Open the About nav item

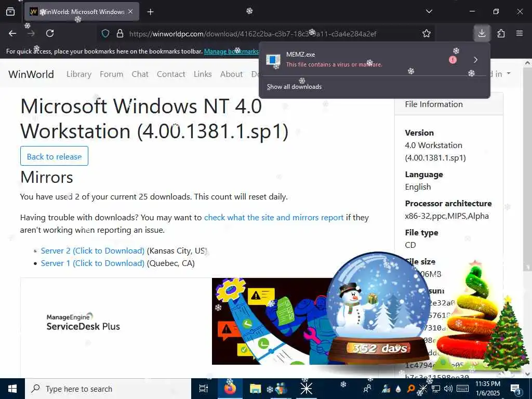click(x=231, y=74)
